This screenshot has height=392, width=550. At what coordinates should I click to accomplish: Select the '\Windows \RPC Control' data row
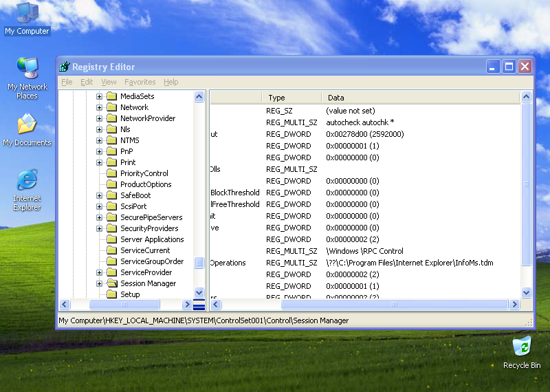[364, 251]
